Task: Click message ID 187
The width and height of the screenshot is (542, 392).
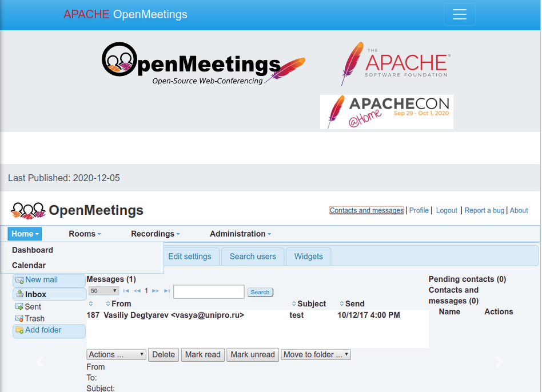Action: pyautogui.click(x=93, y=315)
